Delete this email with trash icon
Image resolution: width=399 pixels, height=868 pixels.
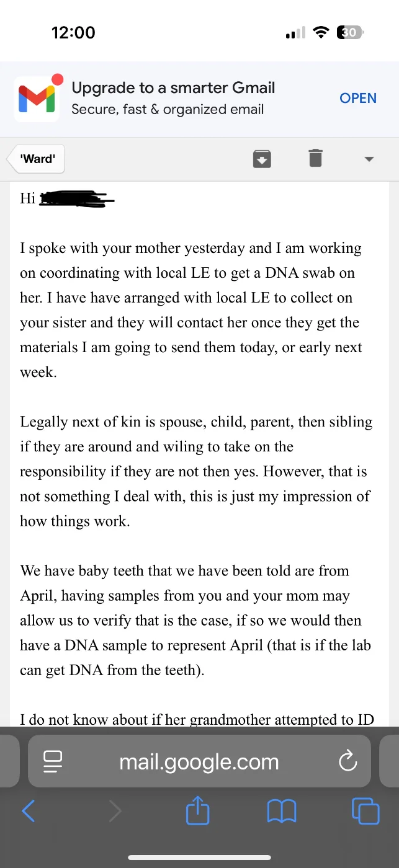point(315,159)
